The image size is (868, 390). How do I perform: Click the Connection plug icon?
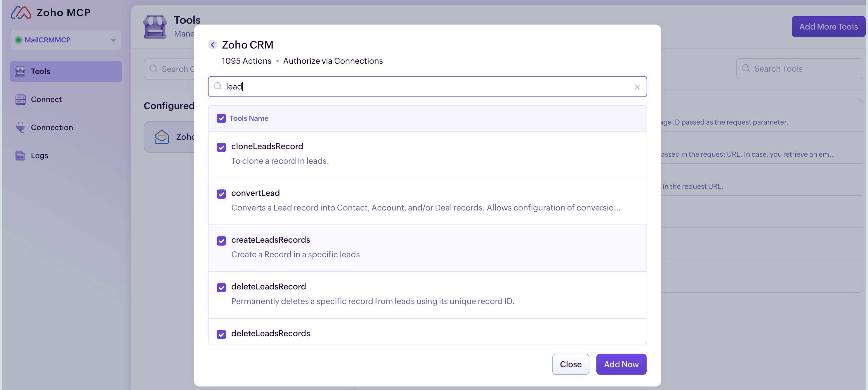20,127
